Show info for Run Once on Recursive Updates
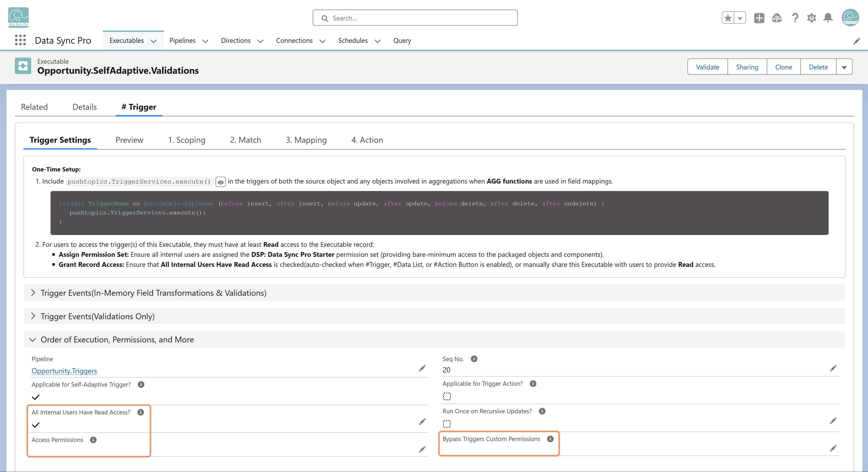This screenshot has width=868, height=472. point(542,411)
